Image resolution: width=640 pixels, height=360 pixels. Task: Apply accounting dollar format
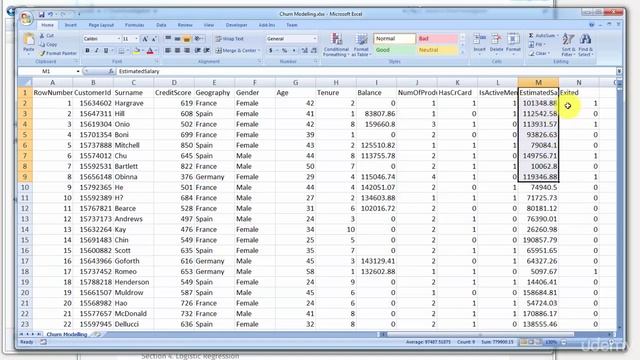coord(270,51)
